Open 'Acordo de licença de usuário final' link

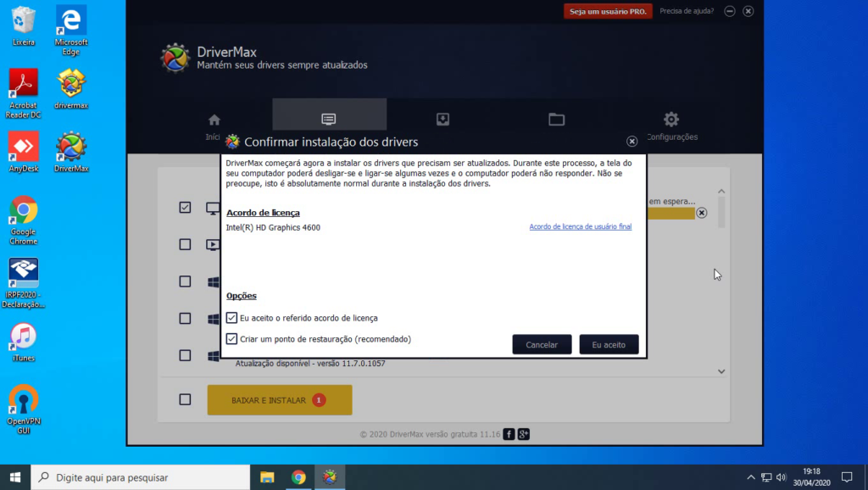(x=580, y=227)
